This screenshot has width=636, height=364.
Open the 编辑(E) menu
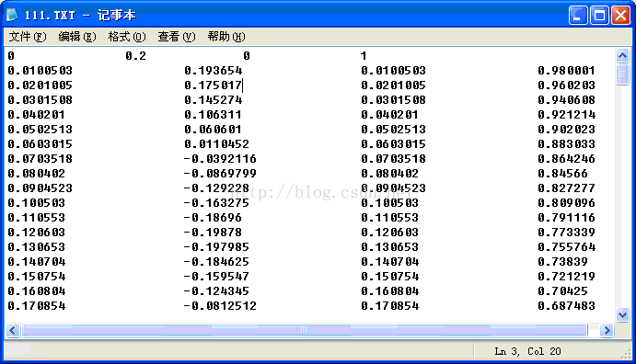pos(77,37)
